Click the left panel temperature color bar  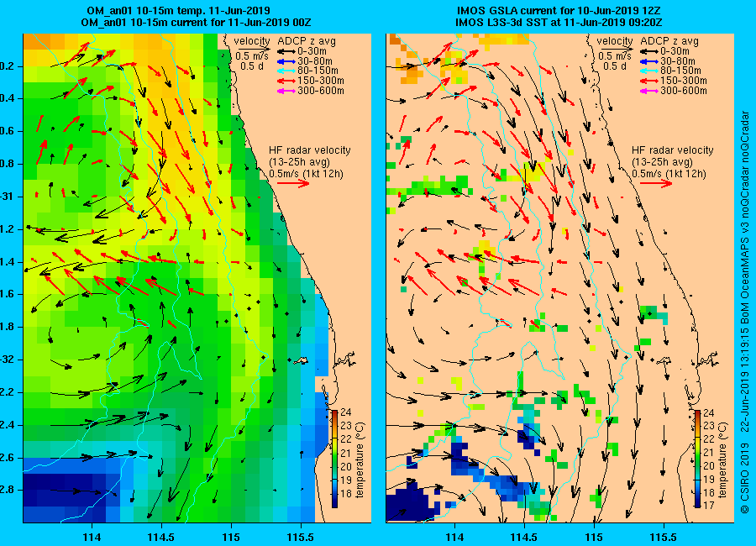click(334, 459)
